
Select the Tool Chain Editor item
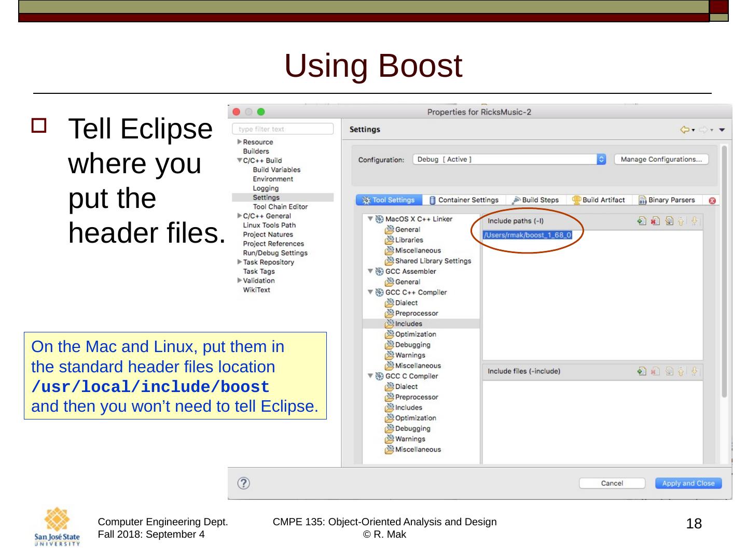[280, 207]
